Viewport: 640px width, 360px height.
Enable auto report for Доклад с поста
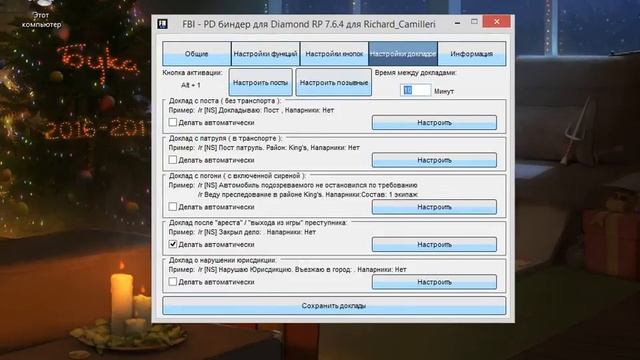pyautogui.click(x=173, y=122)
